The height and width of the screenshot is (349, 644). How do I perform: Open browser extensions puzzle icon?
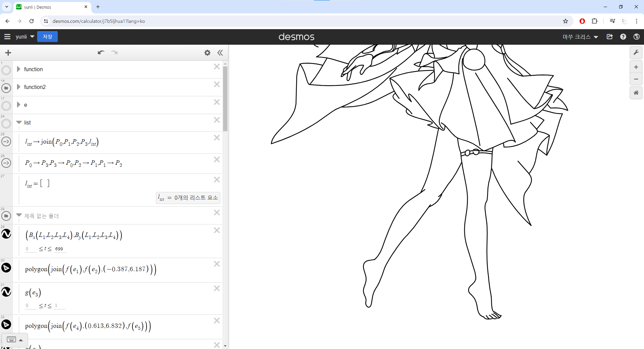[594, 21]
